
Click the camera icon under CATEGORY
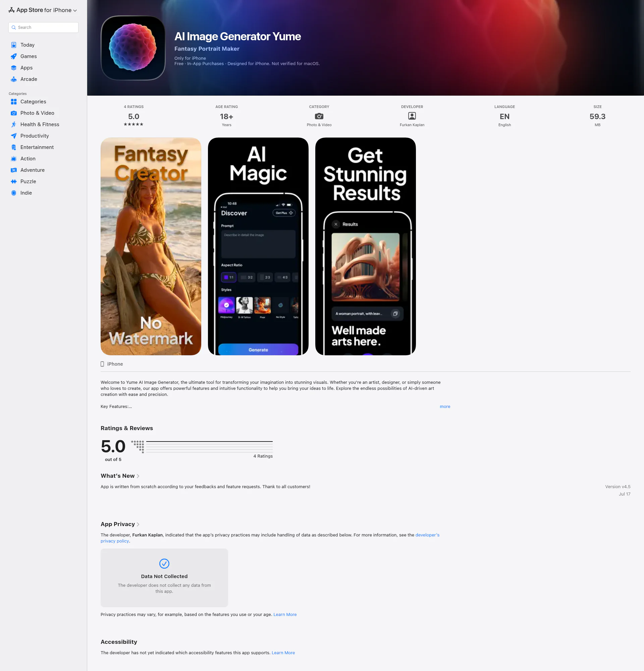(319, 116)
